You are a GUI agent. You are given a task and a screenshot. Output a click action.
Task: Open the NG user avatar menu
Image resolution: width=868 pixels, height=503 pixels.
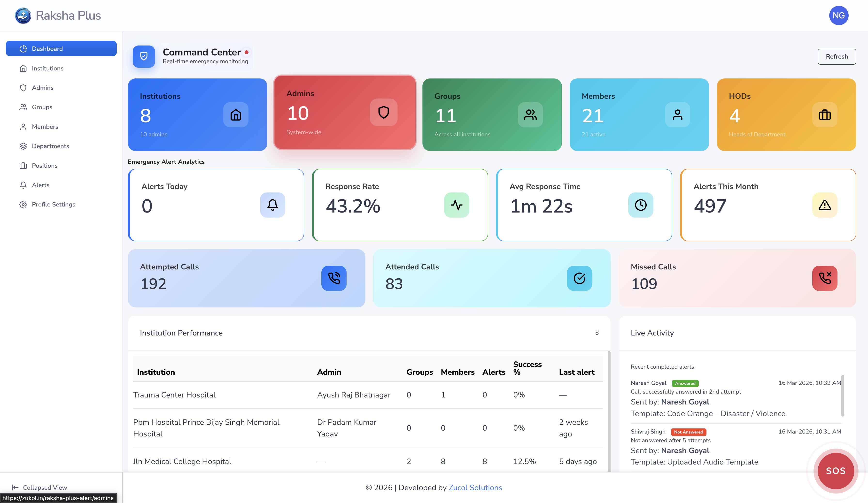point(838,15)
